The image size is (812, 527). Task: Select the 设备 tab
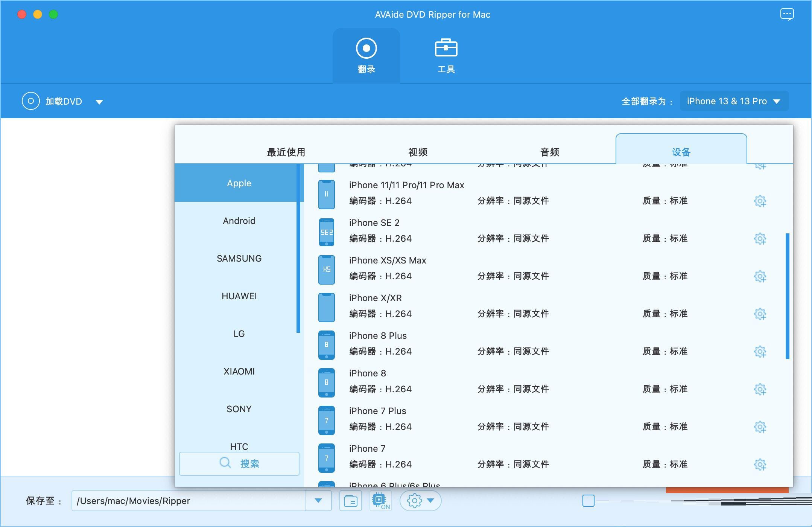(681, 149)
